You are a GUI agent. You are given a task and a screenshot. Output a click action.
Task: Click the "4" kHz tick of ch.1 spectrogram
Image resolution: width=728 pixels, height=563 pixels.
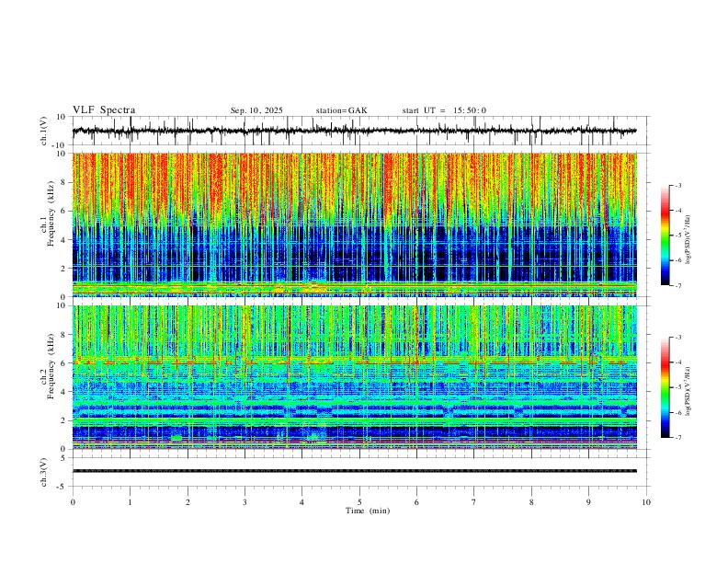pos(63,240)
